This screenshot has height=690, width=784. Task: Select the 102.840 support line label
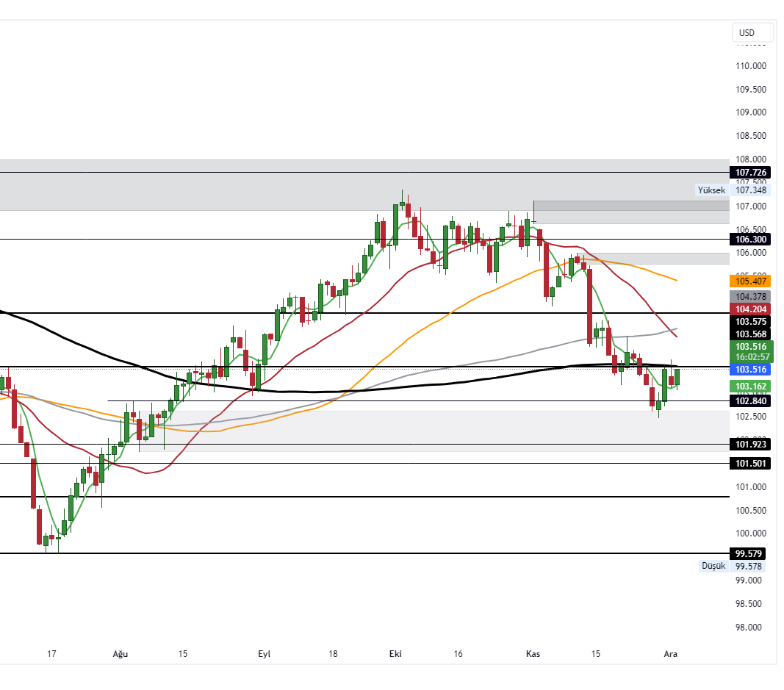[749, 401]
